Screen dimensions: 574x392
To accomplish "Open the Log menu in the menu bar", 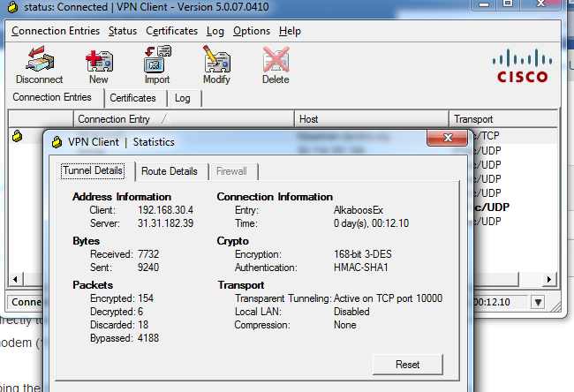I will pyautogui.click(x=215, y=31).
